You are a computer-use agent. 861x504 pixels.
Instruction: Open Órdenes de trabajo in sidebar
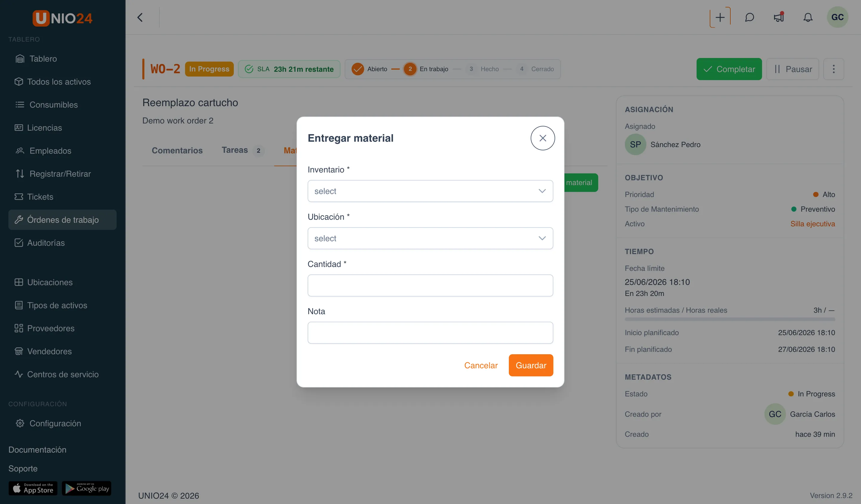[62, 220]
